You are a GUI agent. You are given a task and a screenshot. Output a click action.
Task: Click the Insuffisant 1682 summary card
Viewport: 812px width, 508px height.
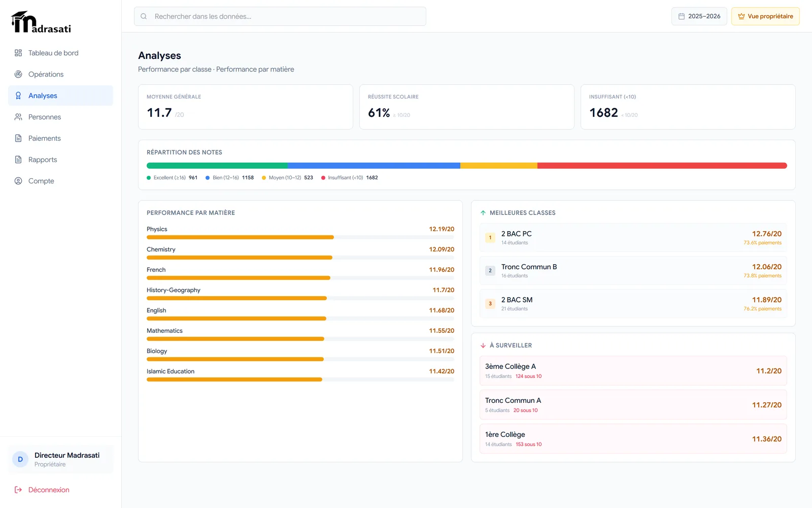tap(688, 107)
